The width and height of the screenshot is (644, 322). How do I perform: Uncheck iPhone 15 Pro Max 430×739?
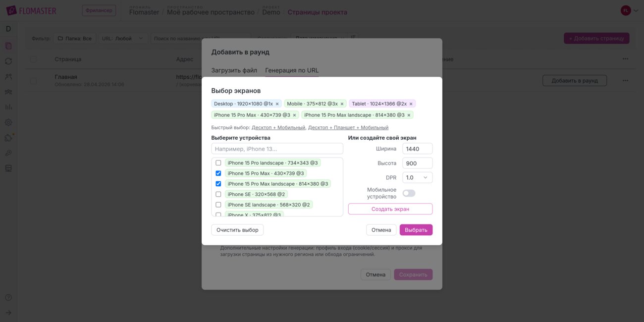218,173
